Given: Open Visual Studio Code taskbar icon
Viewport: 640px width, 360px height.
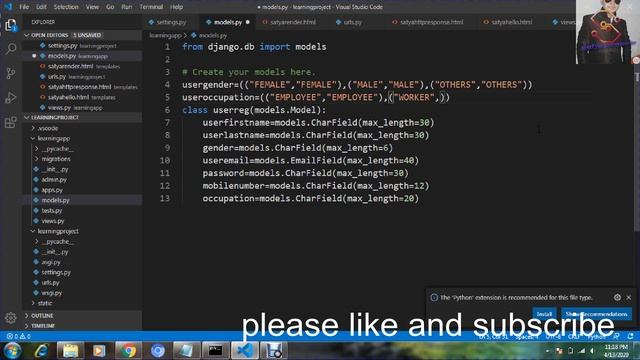Looking at the screenshot, I should coord(244,351).
